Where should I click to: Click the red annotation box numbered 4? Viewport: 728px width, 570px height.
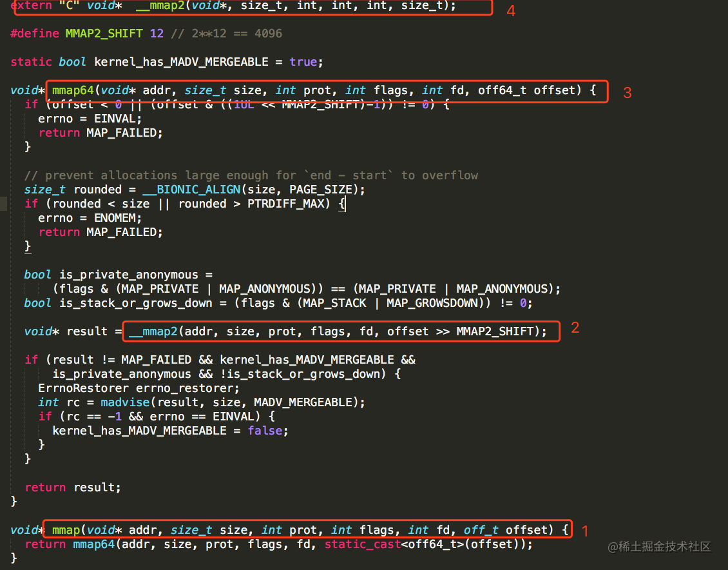(x=510, y=10)
